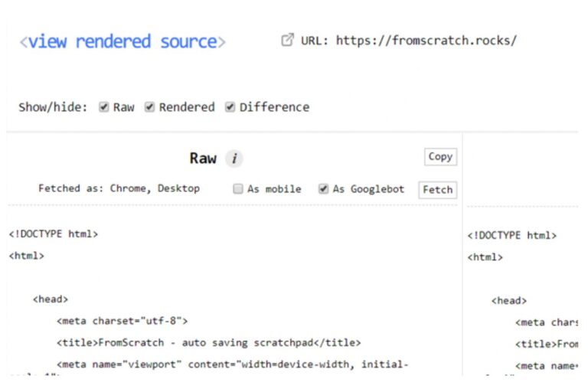
Task: Select the opening html tag in Raw panel
Action: 27,256
